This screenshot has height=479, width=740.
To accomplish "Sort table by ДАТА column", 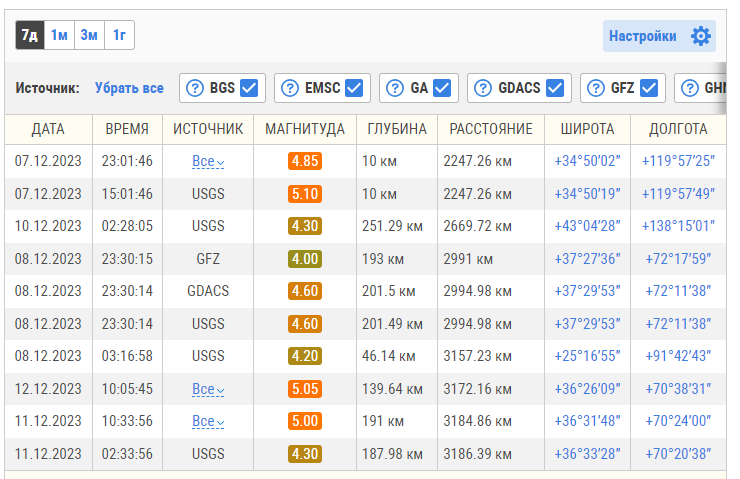I will [48, 129].
